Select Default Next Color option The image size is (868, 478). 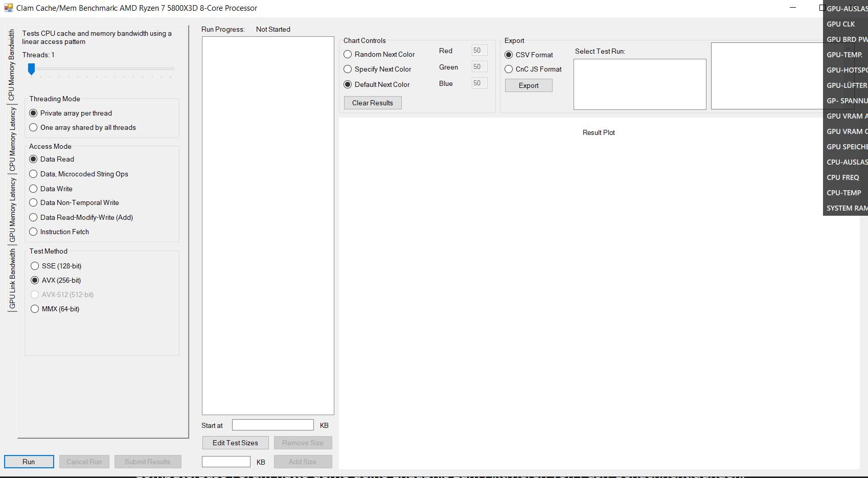click(377, 84)
